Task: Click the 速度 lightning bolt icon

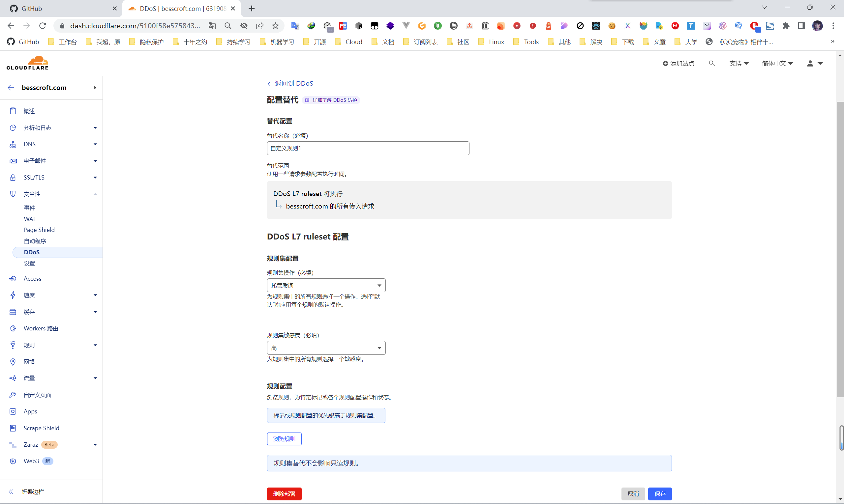Action: click(13, 295)
